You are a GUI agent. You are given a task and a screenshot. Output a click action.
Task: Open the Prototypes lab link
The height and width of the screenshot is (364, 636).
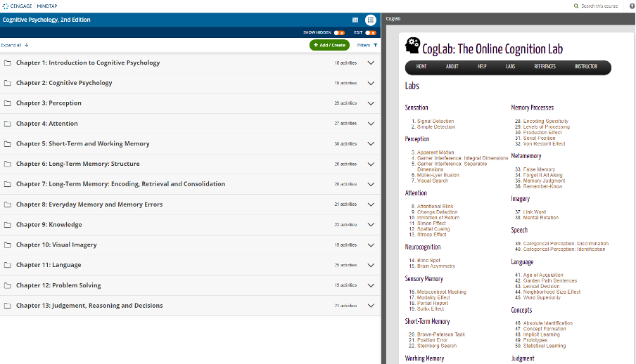click(x=535, y=340)
